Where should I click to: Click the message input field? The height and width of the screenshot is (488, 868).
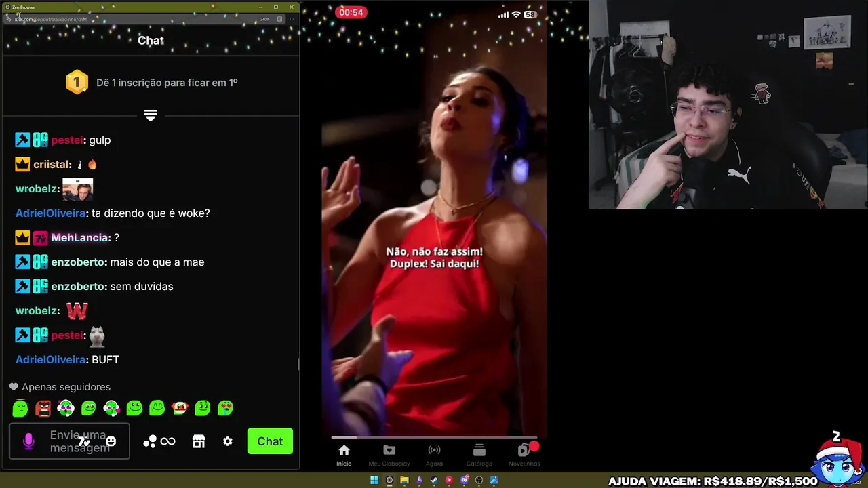tap(69, 441)
